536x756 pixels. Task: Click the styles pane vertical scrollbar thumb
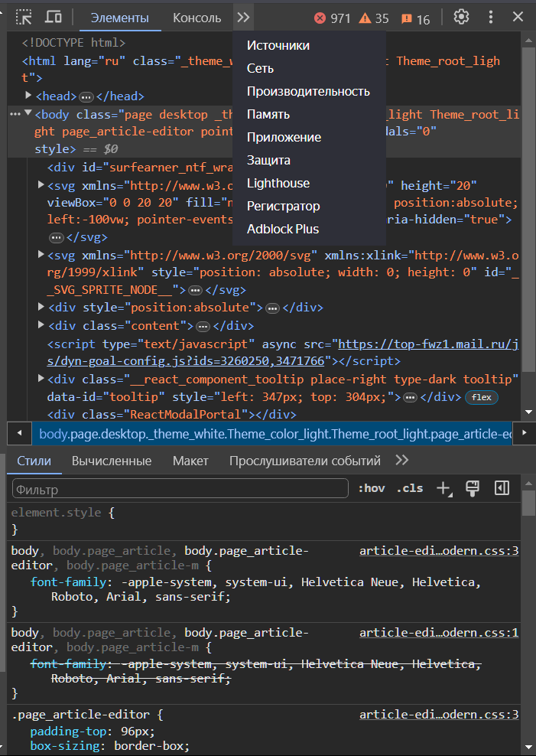[x=528, y=503]
